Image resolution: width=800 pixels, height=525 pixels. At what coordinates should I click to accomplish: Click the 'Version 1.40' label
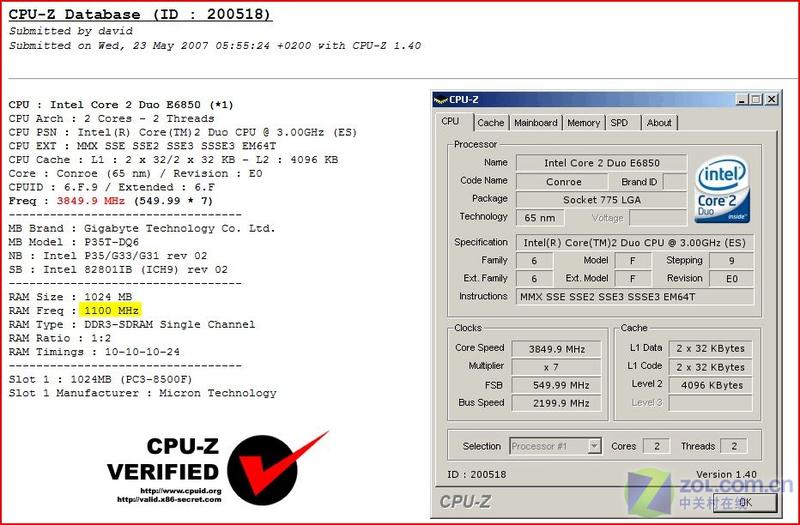point(726,474)
